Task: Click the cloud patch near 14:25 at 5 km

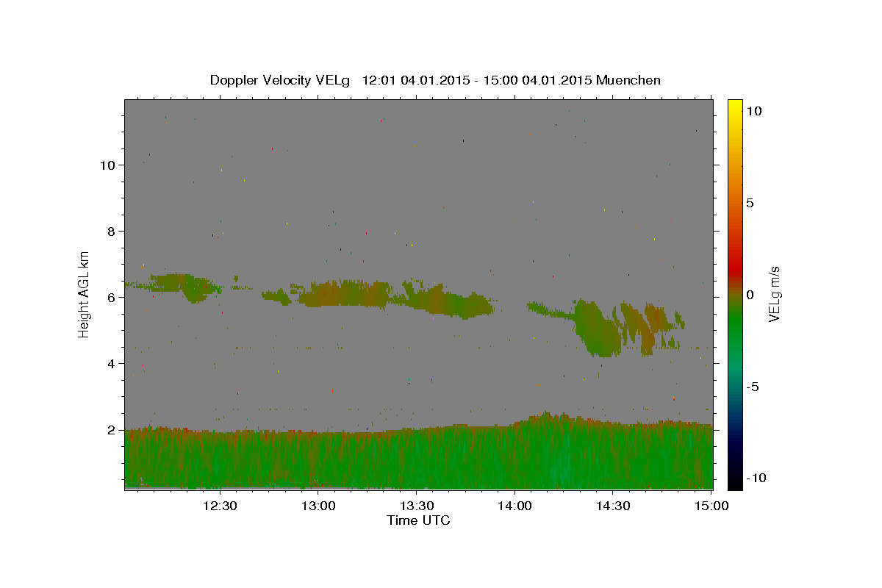Action: [x=597, y=329]
